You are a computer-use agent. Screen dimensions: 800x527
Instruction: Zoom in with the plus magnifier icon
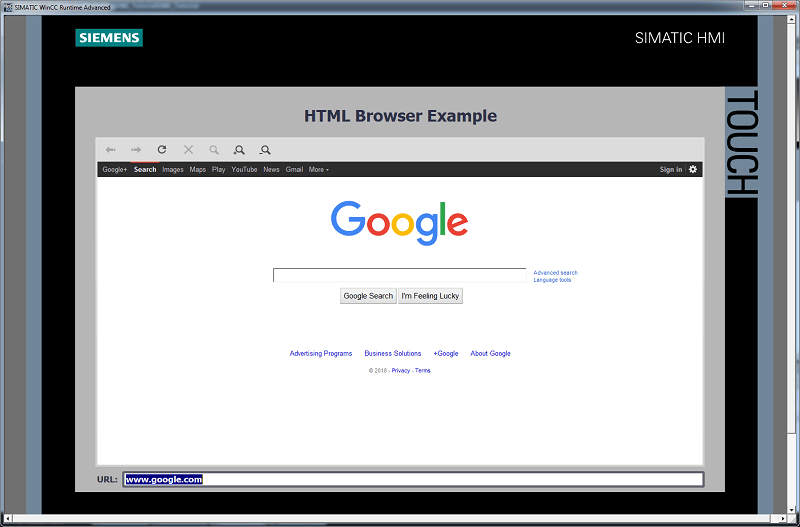[239, 150]
